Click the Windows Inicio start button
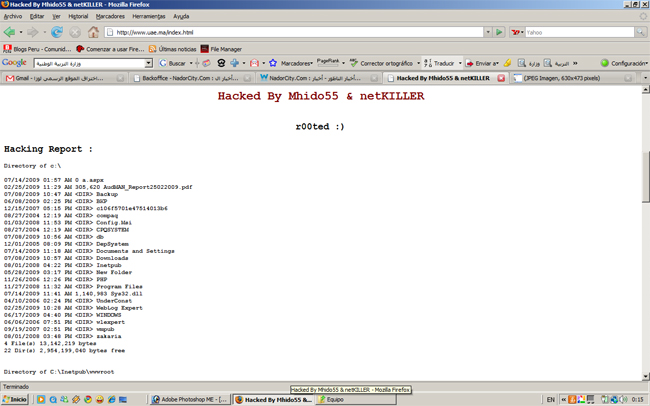The image size is (650, 406). click(x=15, y=399)
